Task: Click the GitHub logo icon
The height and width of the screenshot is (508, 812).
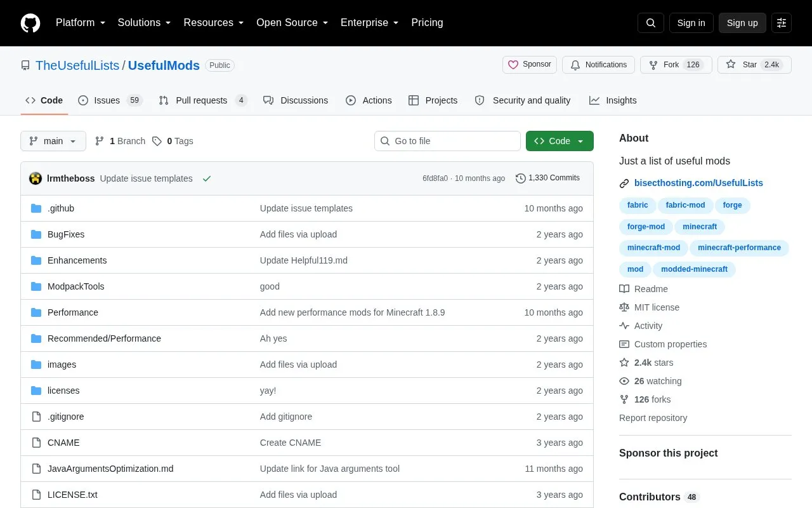Action: tap(30, 23)
